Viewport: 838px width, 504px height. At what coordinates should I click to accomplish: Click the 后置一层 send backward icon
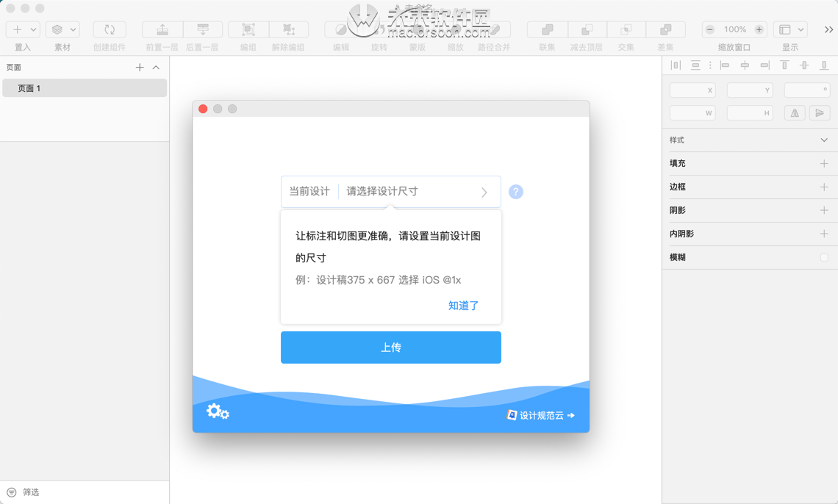pyautogui.click(x=203, y=30)
